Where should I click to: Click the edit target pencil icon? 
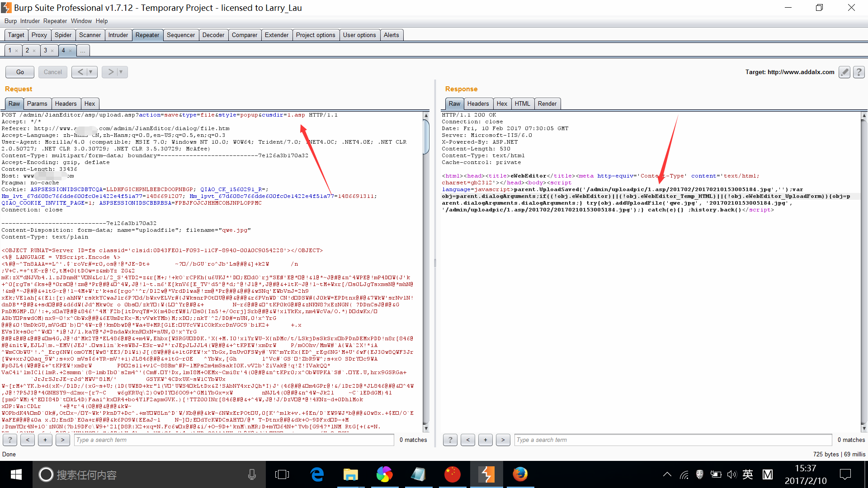point(844,72)
